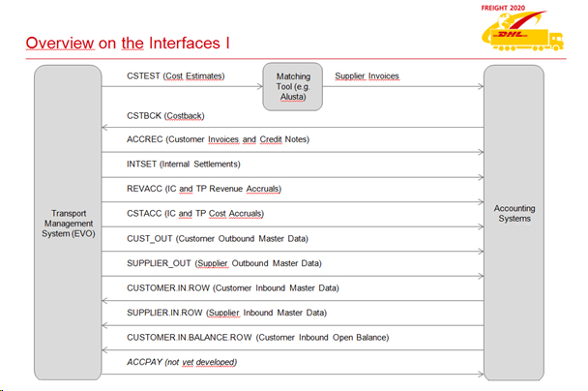Click the arrowhead entering the Matching Tool
The width and height of the screenshot is (588, 391).
point(260,87)
